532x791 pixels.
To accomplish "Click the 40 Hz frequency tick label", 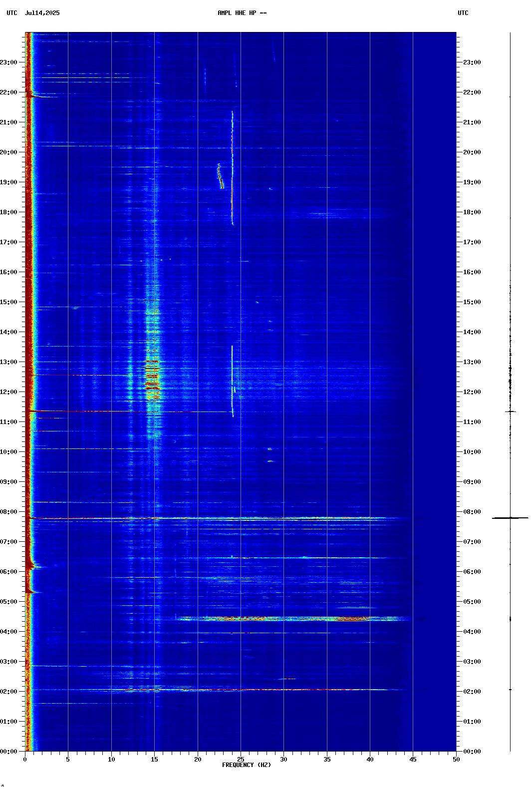I will (370, 760).
